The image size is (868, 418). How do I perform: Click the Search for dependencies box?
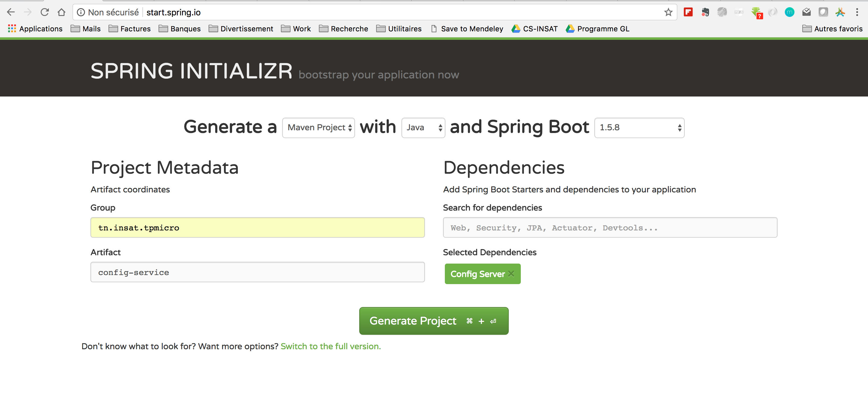[610, 227]
